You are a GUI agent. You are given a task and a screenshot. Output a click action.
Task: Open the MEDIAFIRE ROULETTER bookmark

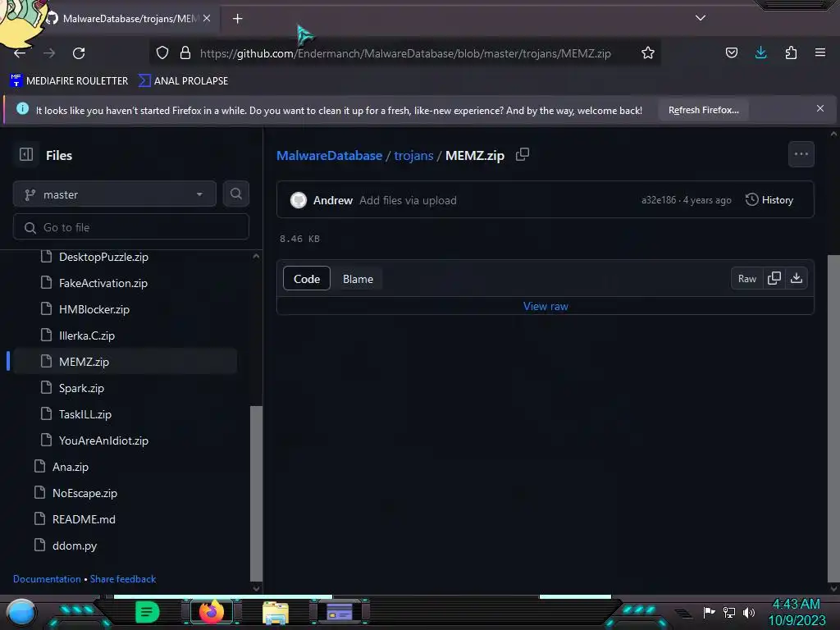click(69, 81)
